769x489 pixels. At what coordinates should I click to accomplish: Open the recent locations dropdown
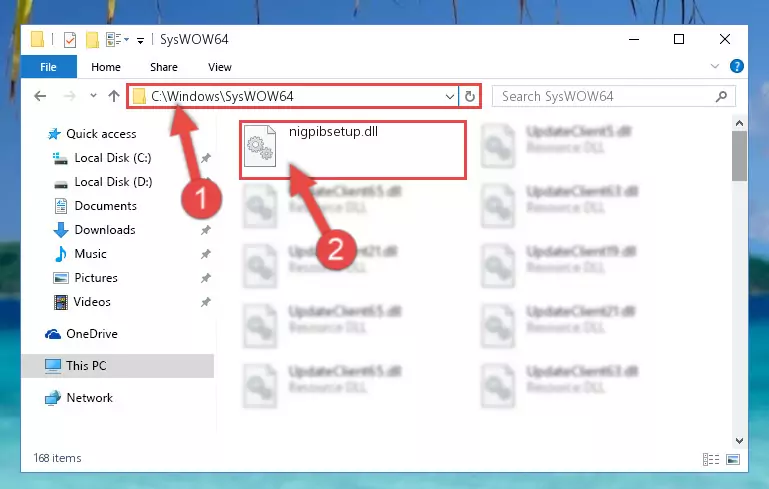pyautogui.click(x=93, y=96)
